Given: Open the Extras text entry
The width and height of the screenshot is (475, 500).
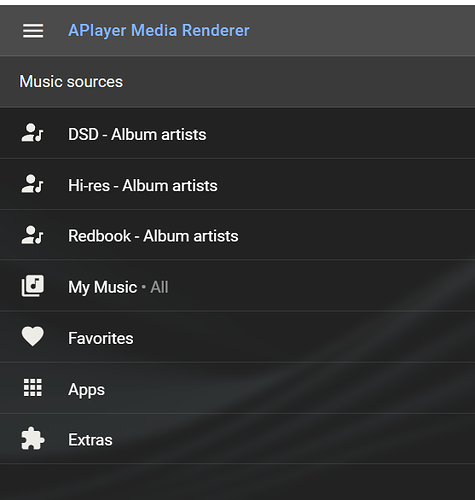Looking at the screenshot, I should 90,440.
